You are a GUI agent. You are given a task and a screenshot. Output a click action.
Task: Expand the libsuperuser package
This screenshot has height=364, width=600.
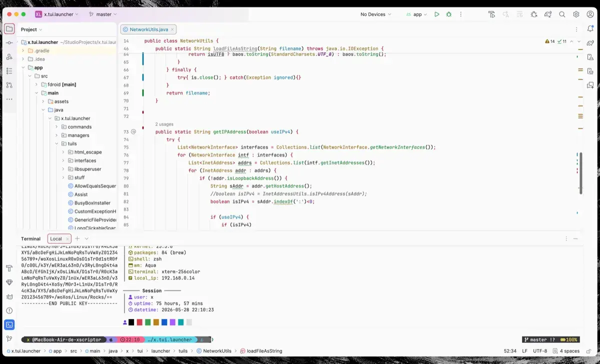point(63,169)
